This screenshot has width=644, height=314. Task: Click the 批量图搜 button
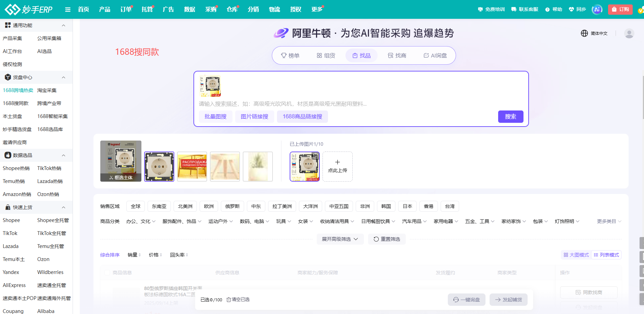215,117
